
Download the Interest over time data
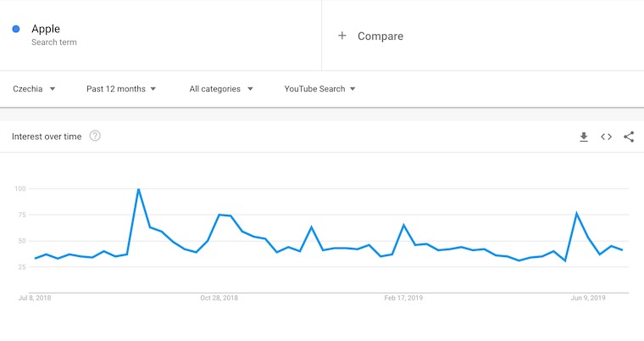pyautogui.click(x=584, y=137)
